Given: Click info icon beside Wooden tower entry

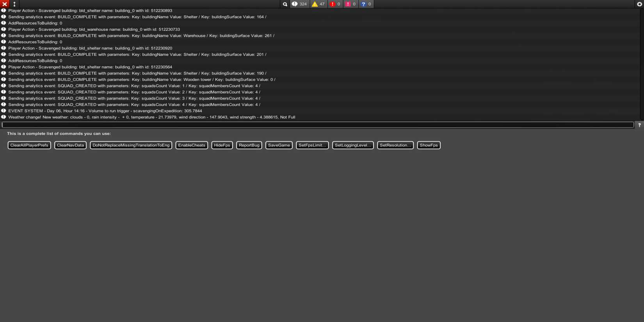Looking at the screenshot, I should point(4,79).
